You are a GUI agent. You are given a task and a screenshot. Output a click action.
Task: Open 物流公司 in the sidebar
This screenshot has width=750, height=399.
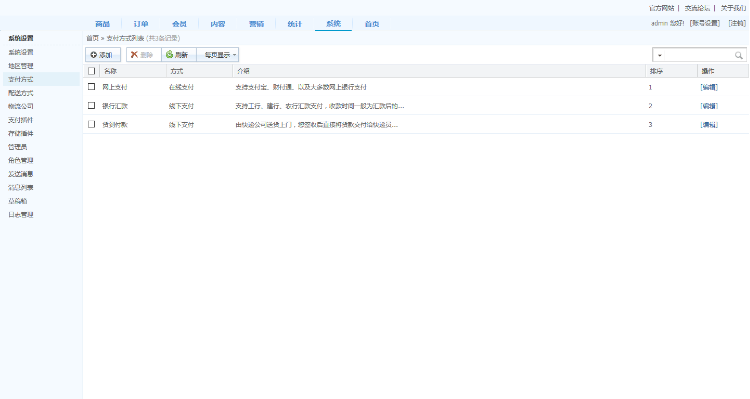coord(21,106)
